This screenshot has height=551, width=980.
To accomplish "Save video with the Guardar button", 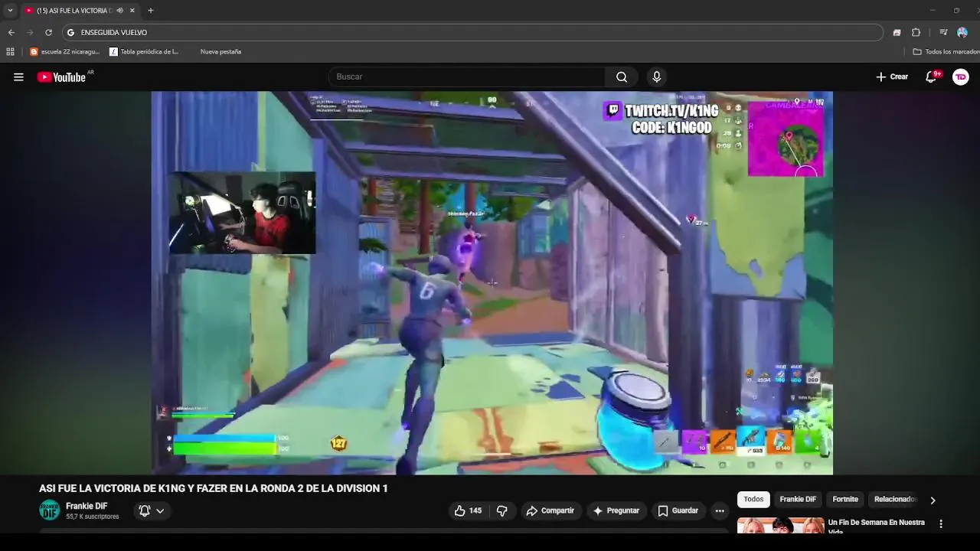I will pyautogui.click(x=678, y=510).
